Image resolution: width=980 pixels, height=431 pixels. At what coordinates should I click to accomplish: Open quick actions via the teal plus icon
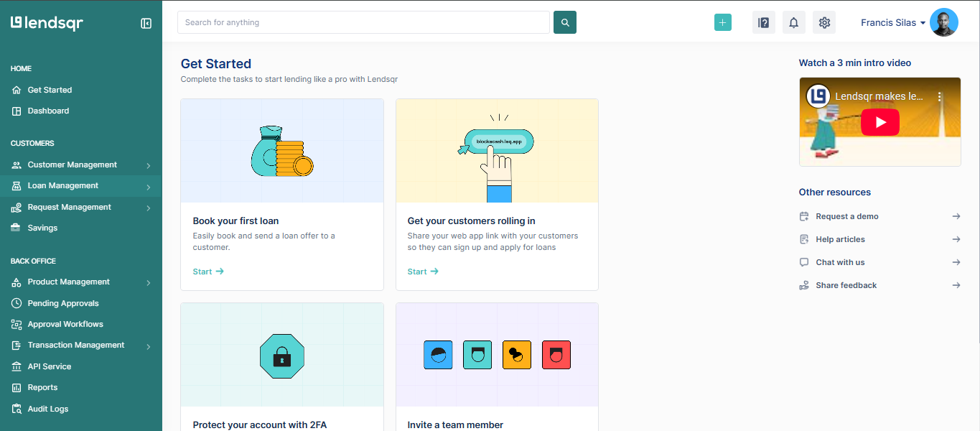click(x=722, y=22)
